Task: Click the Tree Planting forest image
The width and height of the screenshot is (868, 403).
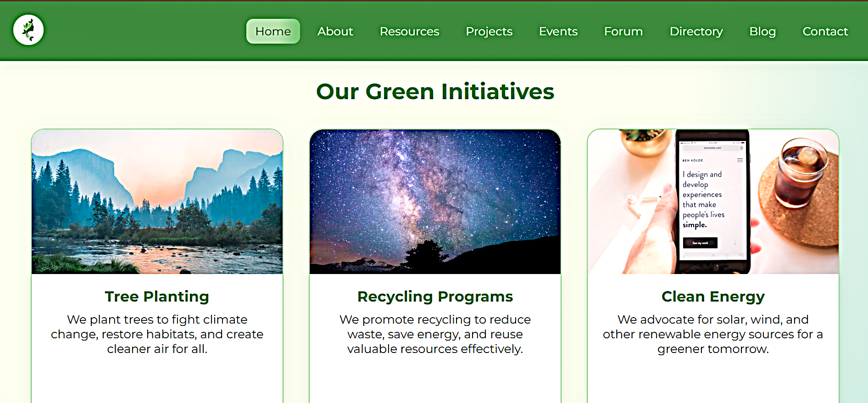Action: pyautogui.click(x=157, y=201)
